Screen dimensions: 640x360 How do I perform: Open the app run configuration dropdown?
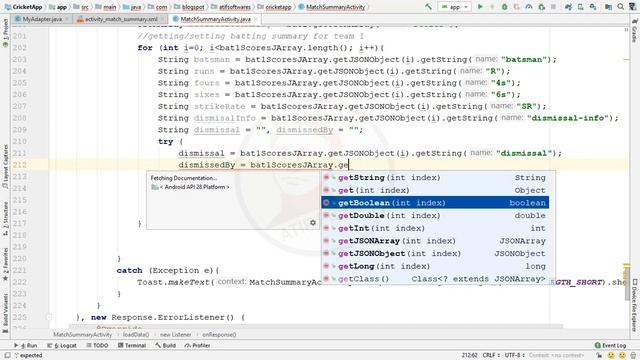click(x=454, y=7)
